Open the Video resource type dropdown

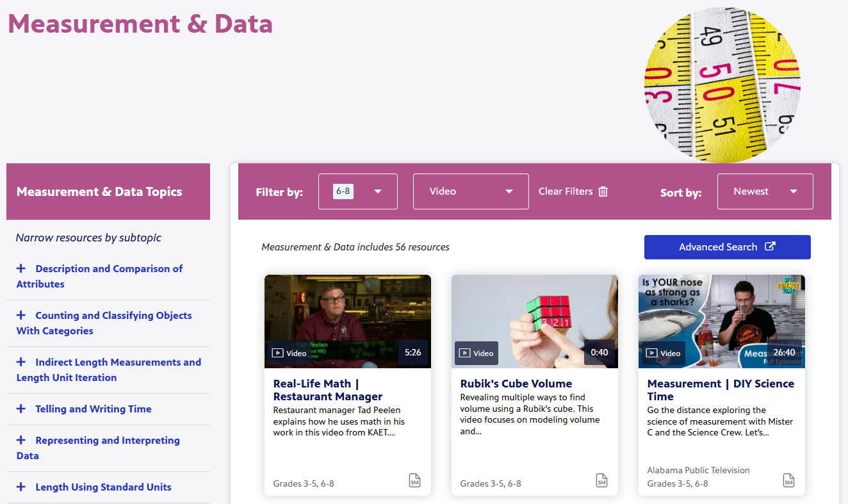point(471,191)
